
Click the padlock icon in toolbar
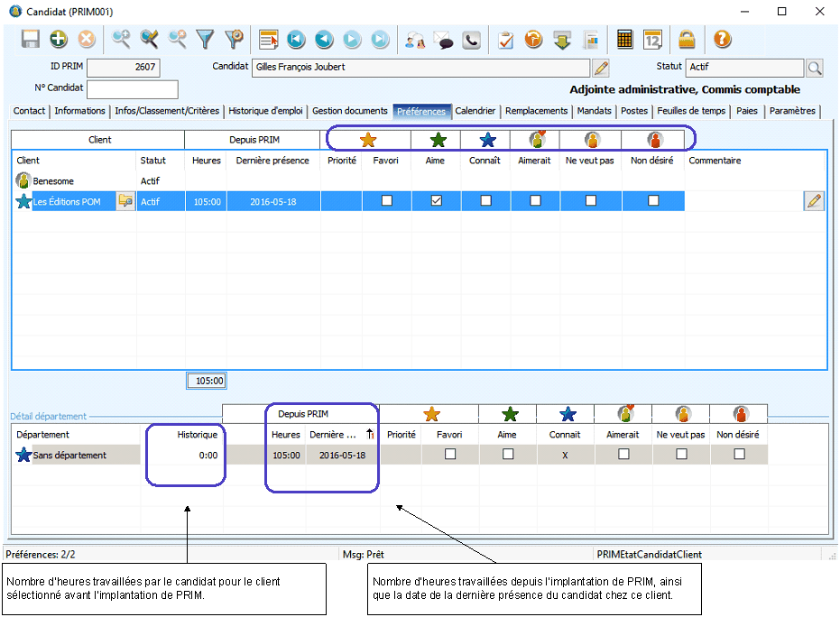pyautogui.click(x=687, y=40)
